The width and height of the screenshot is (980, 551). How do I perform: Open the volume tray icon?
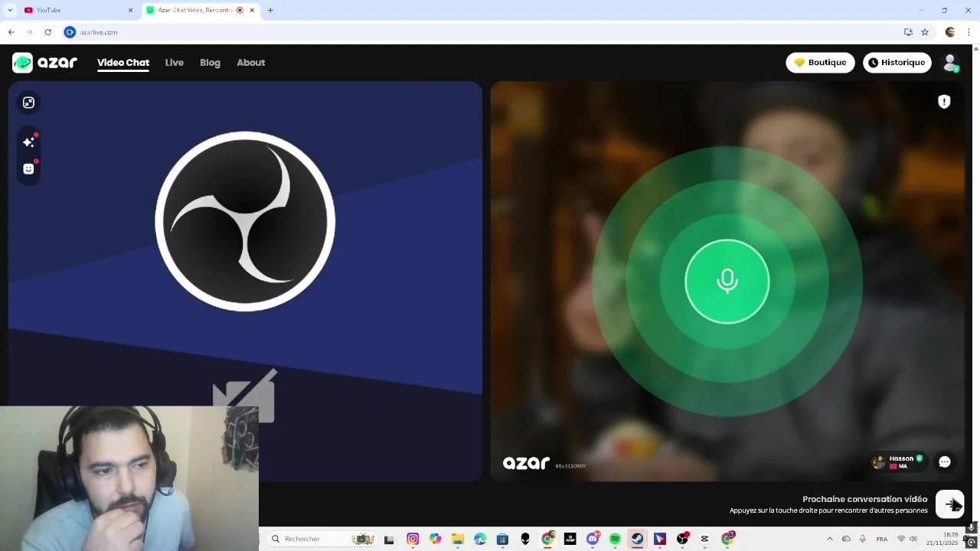click(x=913, y=540)
